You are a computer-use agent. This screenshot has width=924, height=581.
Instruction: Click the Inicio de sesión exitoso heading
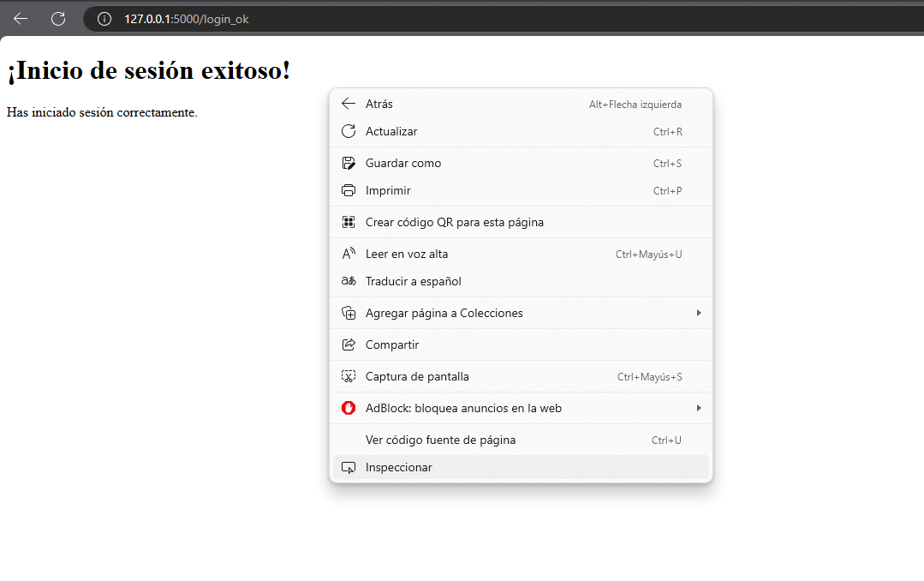tap(149, 70)
